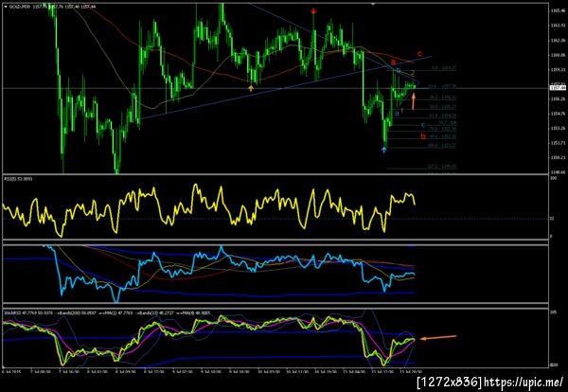Select the yellow up arrow under the triangle trendline

click(x=251, y=88)
